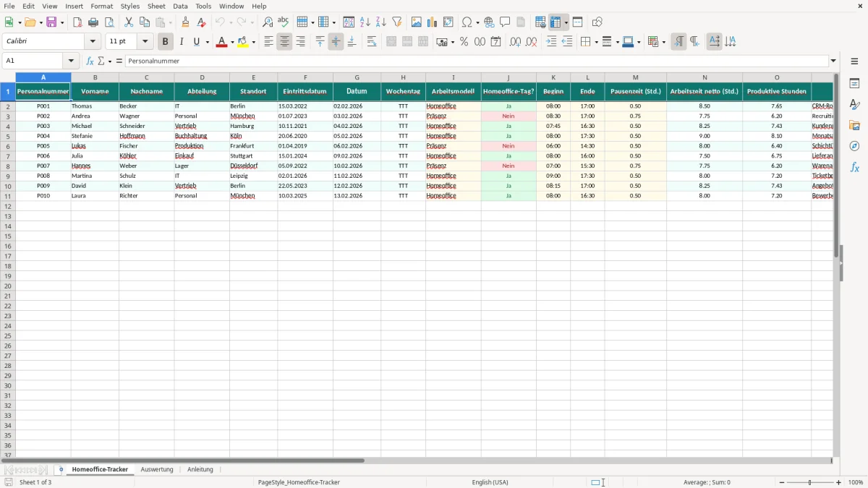Screen dimensions: 868x488
Task: Align the cell text left
Action: pyautogui.click(x=268, y=42)
